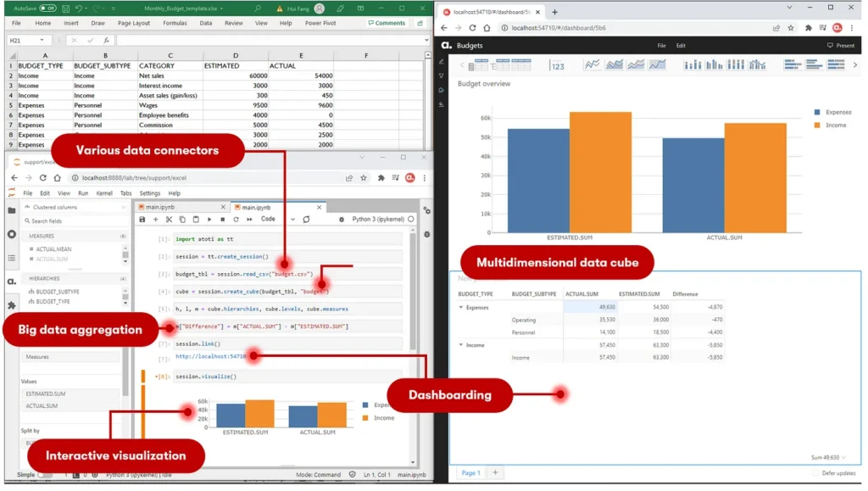Open the http://localhost:54710 link in notebook output

point(210,356)
